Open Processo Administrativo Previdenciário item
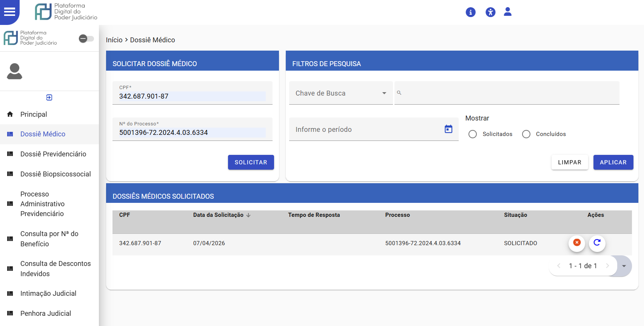 (49, 204)
